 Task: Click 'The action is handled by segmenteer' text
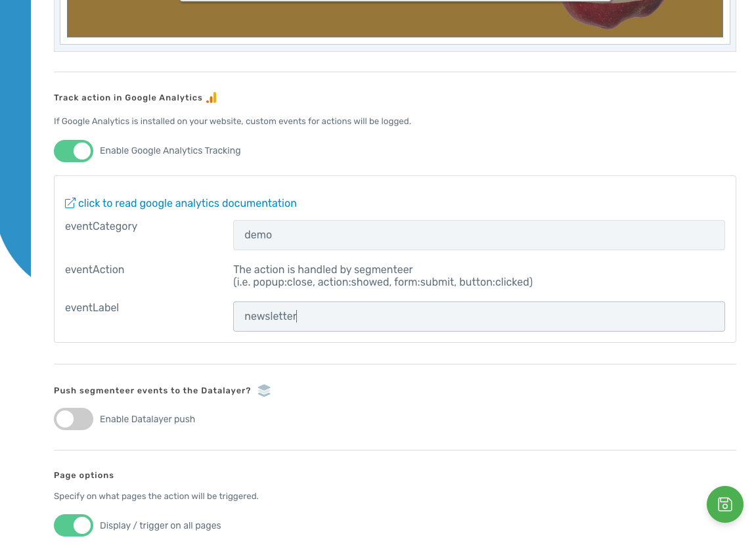[x=323, y=270]
